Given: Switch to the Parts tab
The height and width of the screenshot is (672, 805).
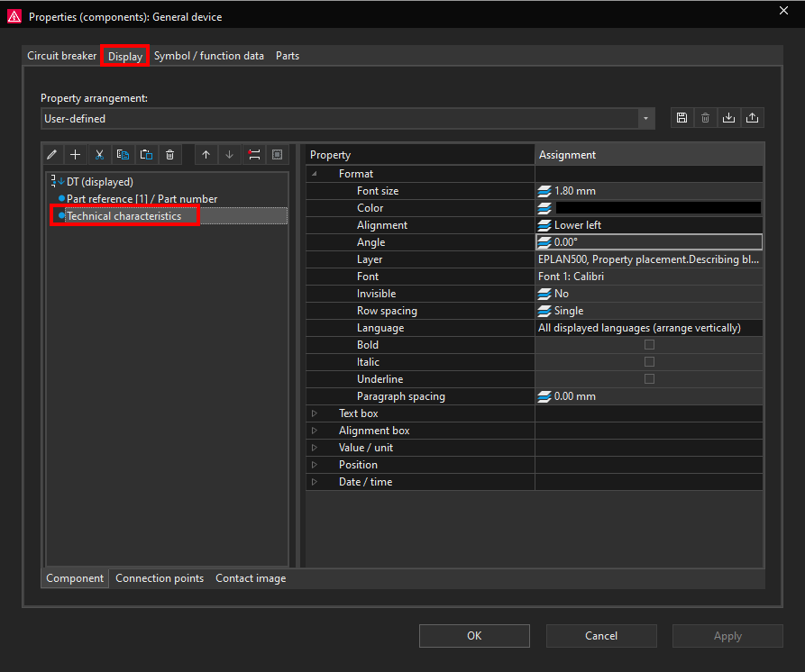Looking at the screenshot, I should pos(288,56).
